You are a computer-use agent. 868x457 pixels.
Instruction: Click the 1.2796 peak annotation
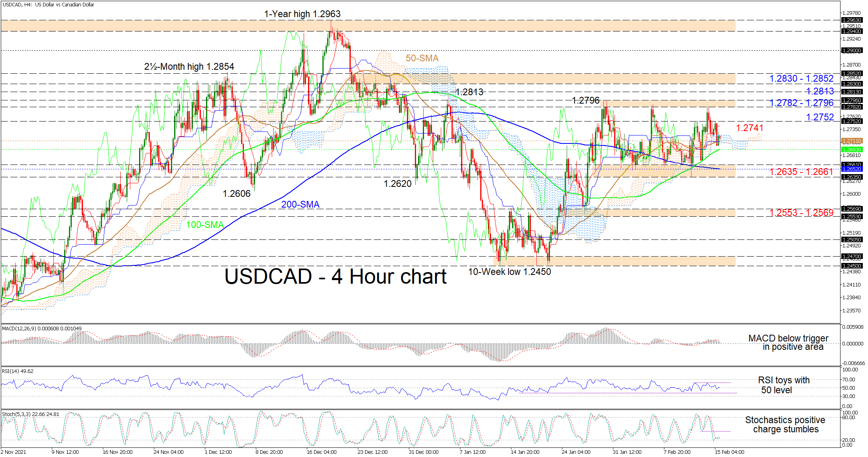[x=585, y=100]
